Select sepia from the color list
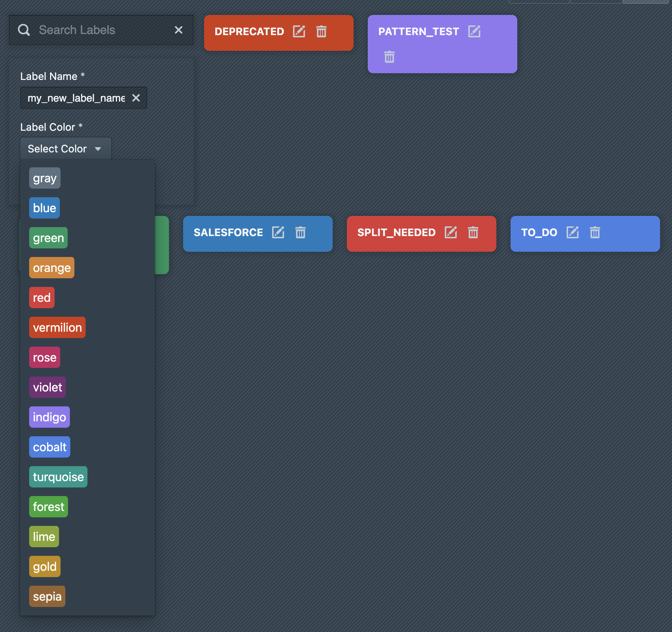The width and height of the screenshot is (672, 632). click(47, 597)
